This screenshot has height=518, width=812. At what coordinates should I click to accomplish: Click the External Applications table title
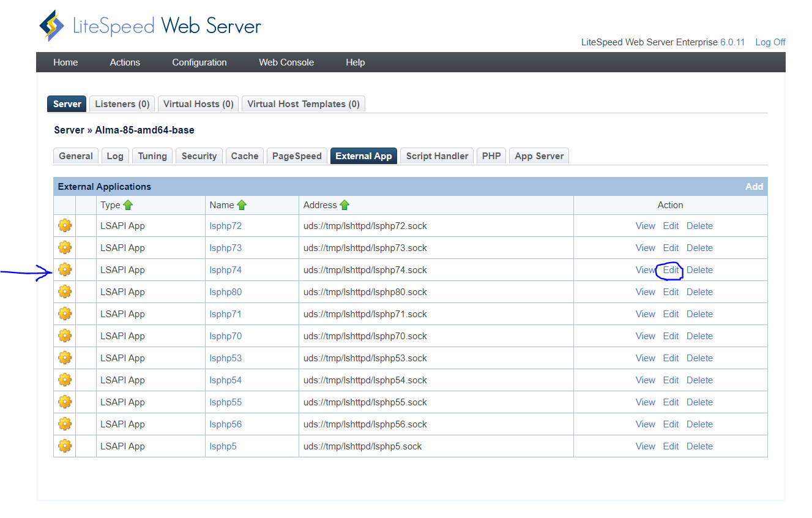click(105, 187)
